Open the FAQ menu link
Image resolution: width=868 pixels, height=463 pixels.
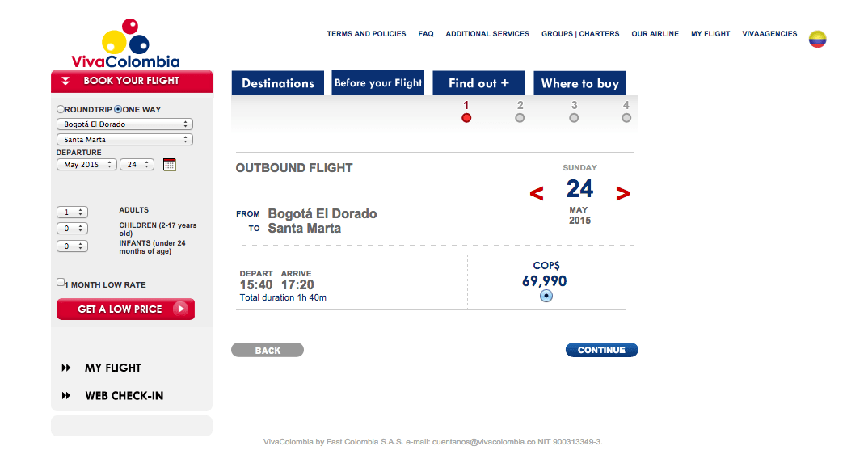(x=426, y=34)
